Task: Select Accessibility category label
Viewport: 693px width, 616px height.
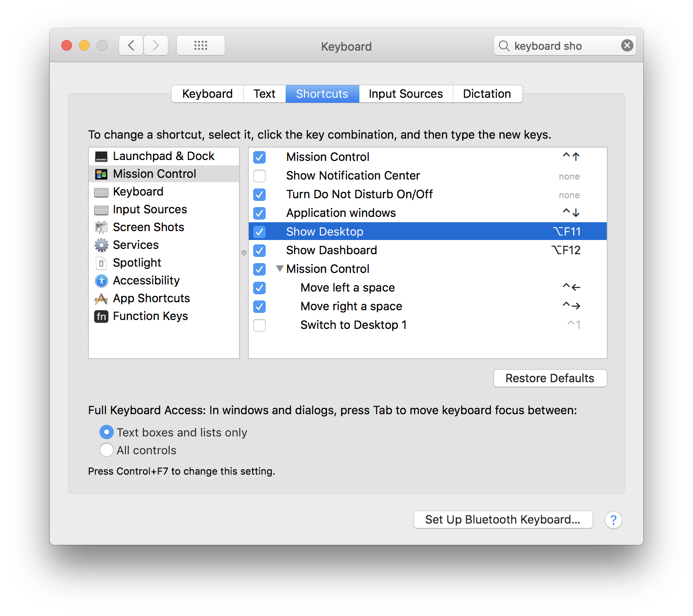Action: point(146,280)
